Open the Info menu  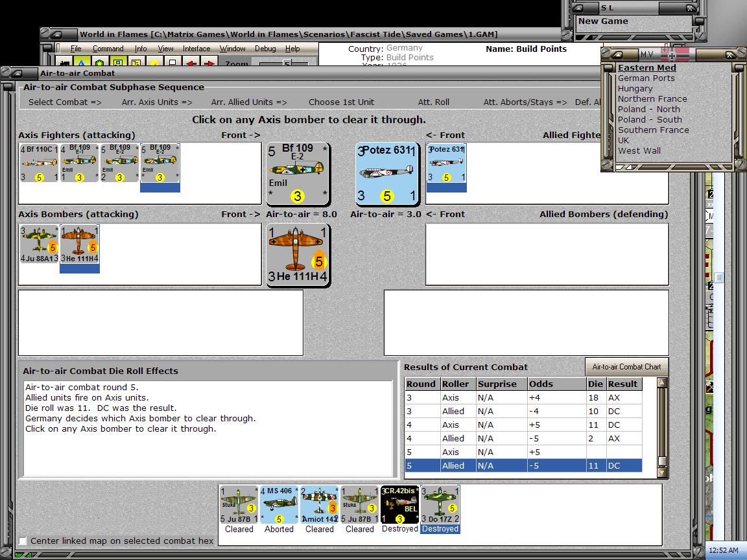(141, 49)
